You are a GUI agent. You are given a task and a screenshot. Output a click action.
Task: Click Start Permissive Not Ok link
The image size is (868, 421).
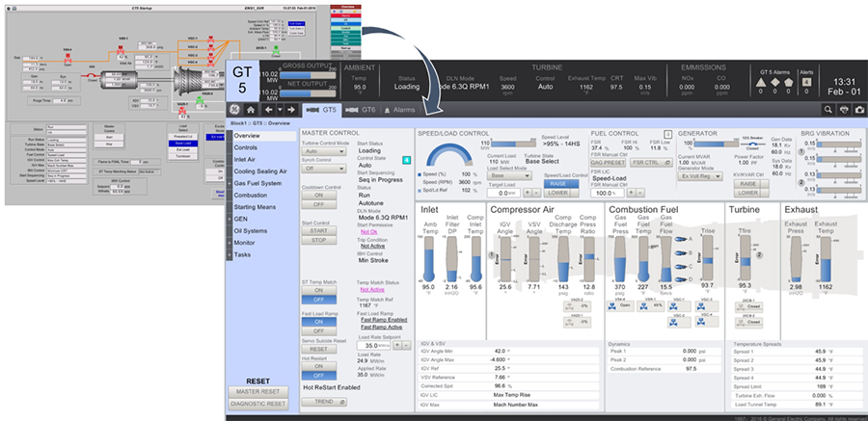pos(369,232)
